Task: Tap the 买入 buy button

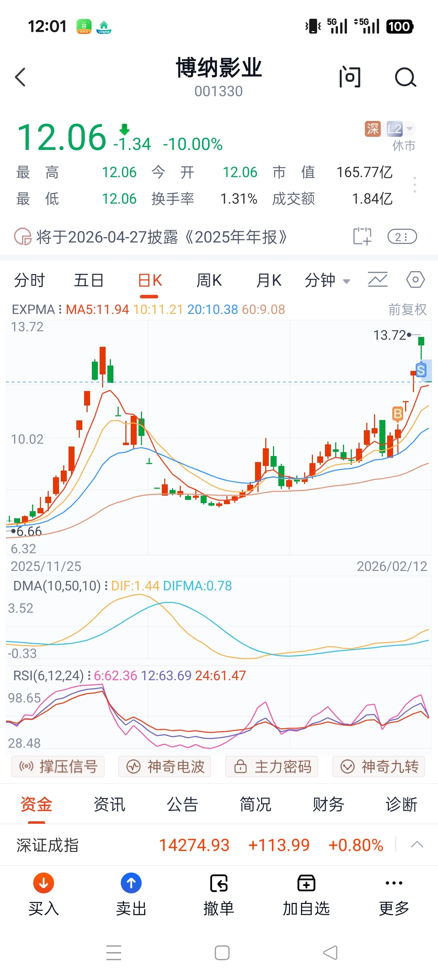Action: click(x=44, y=894)
